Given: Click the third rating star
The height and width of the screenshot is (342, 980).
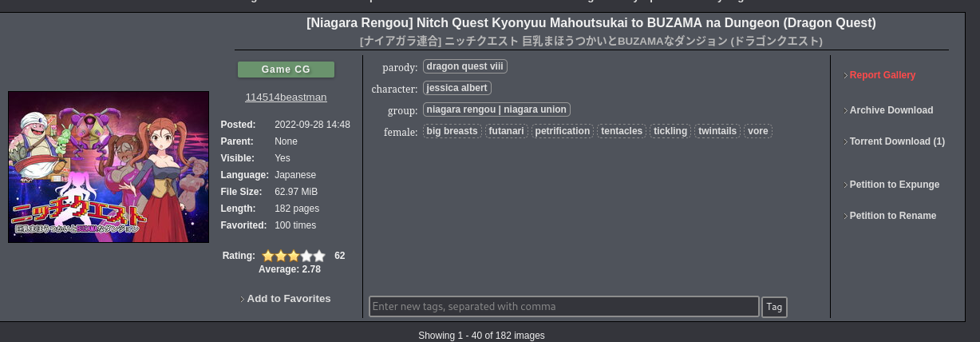Looking at the screenshot, I should click(x=294, y=256).
